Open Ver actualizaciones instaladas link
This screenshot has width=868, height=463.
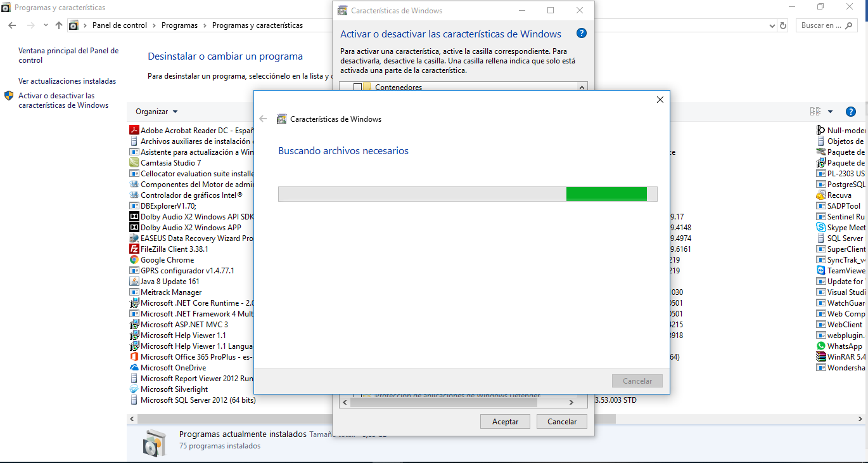coord(67,81)
